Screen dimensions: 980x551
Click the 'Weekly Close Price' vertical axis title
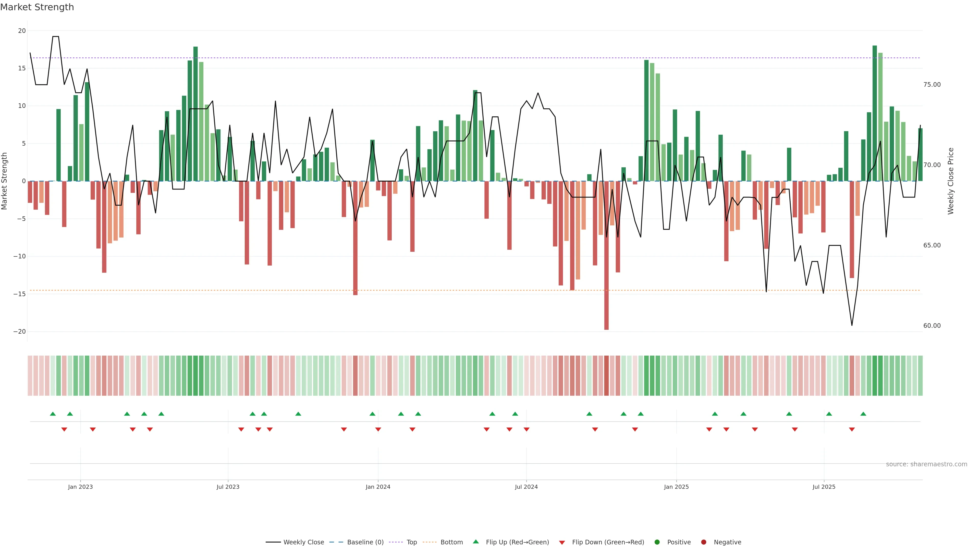click(951, 181)
